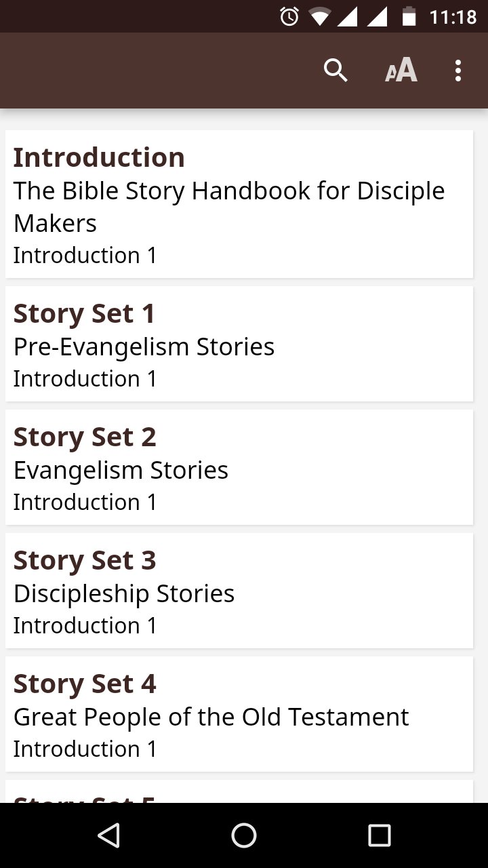Select Pre-Evangelism Stories subtitle

(x=144, y=347)
